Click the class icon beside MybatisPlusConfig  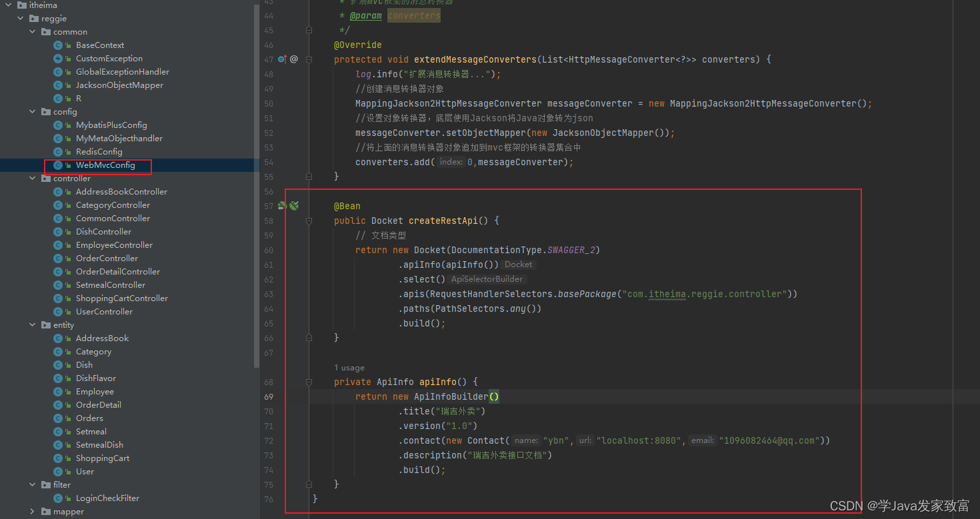58,125
